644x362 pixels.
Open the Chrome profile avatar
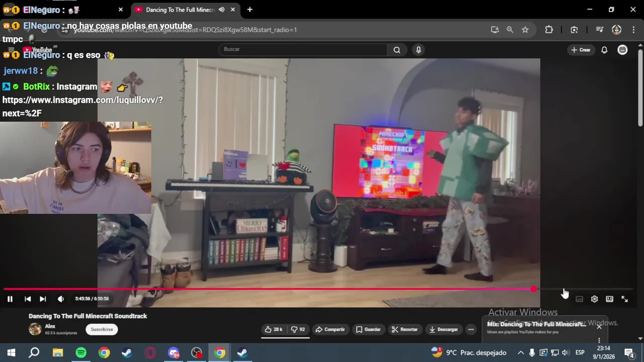[616, 30]
